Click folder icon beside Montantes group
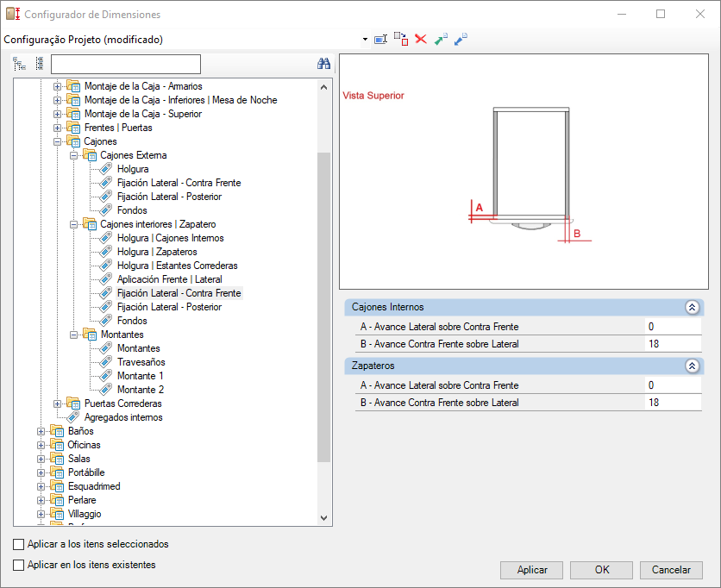The image size is (721, 588). click(x=90, y=335)
